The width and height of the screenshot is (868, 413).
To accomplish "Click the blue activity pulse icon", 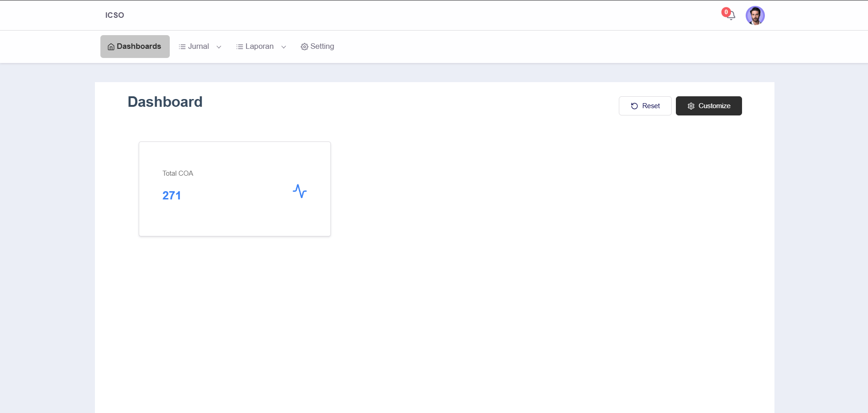I will tap(300, 191).
